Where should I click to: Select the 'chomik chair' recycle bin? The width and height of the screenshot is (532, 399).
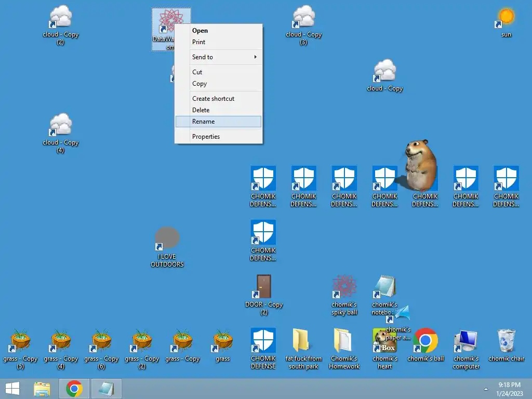(x=506, y=345)
